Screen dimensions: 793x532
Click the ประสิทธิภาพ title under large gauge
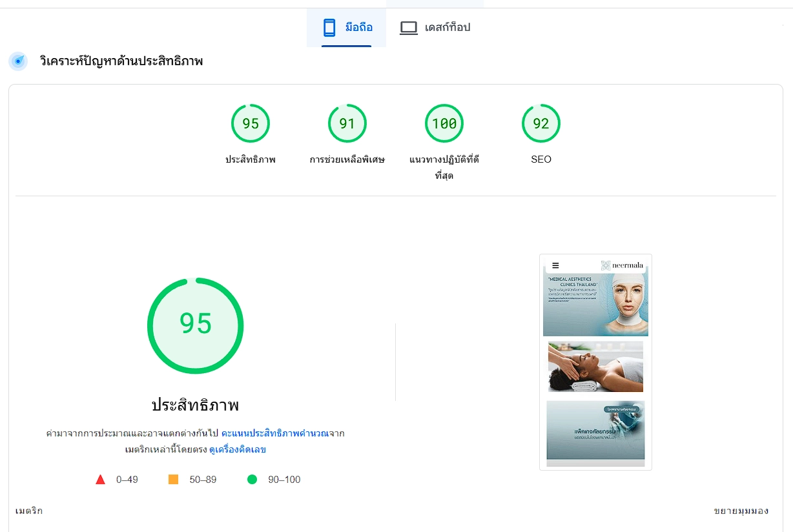tap(195, 405)
